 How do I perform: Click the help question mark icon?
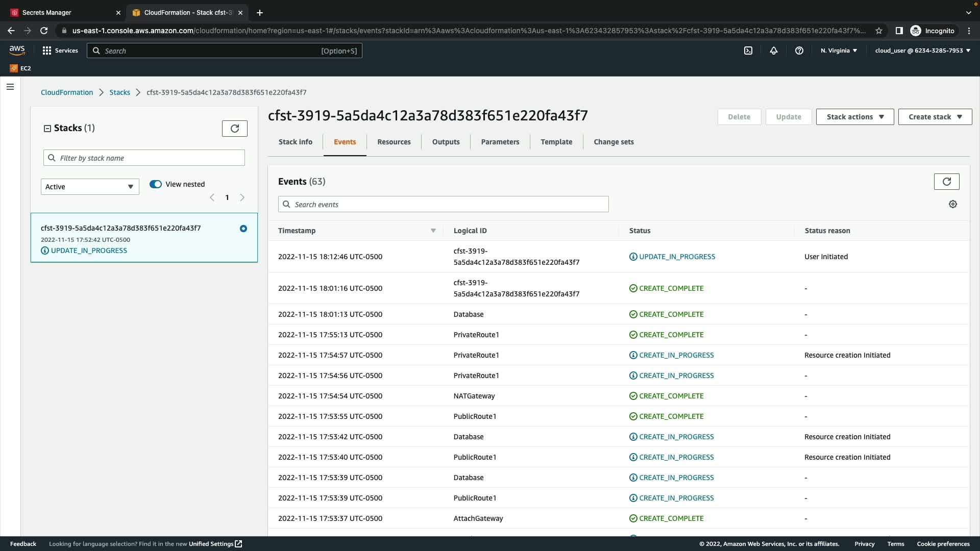799,51
